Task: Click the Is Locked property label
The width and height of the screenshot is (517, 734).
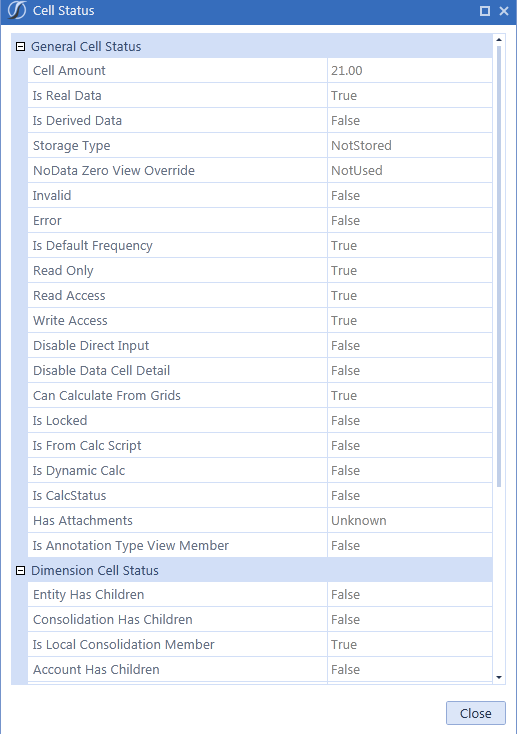Action: coord(60,420)
